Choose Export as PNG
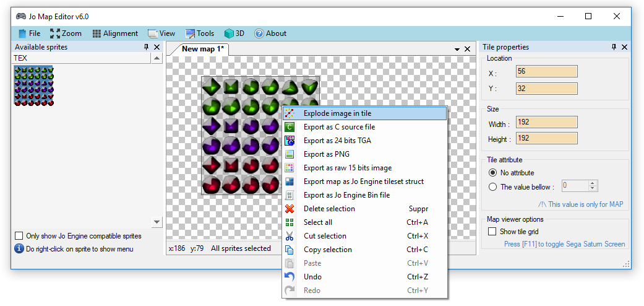The width and height of the screenshot is (644, 306). point(365,154)
